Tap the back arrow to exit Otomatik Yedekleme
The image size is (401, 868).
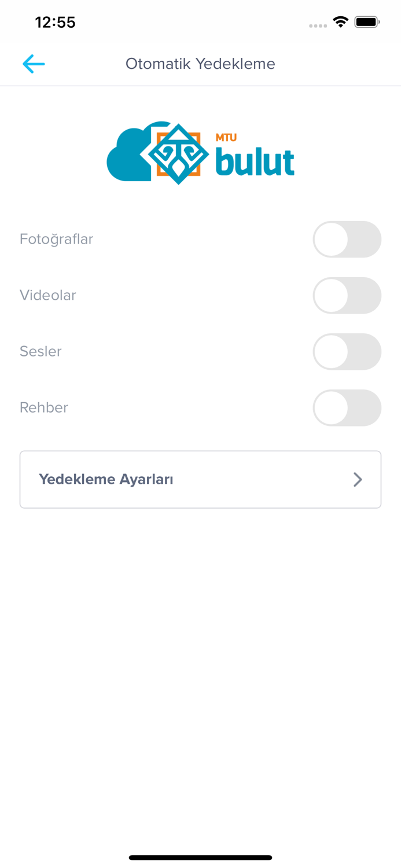tap(33, 64)
